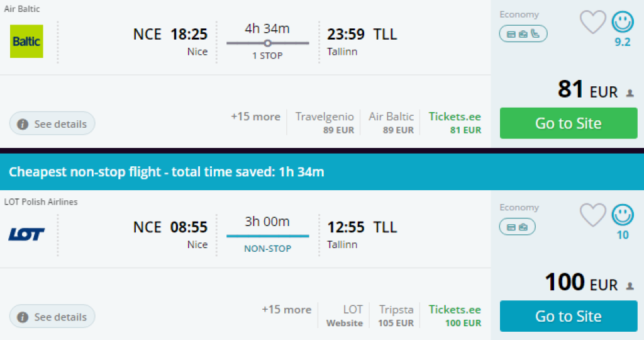This screenshot has height=340, width=644.
Task: Click the smiley face rated 10
Action: click(x=623, y=215)
